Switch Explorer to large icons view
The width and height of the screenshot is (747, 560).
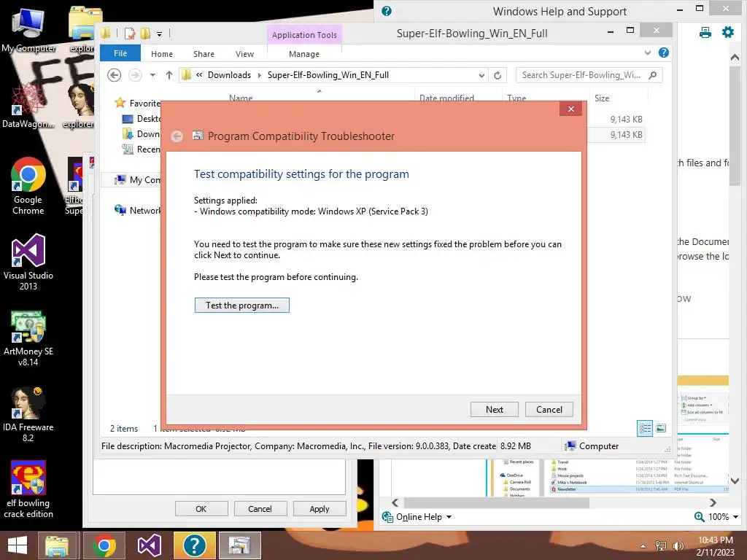tap(661, 428)
